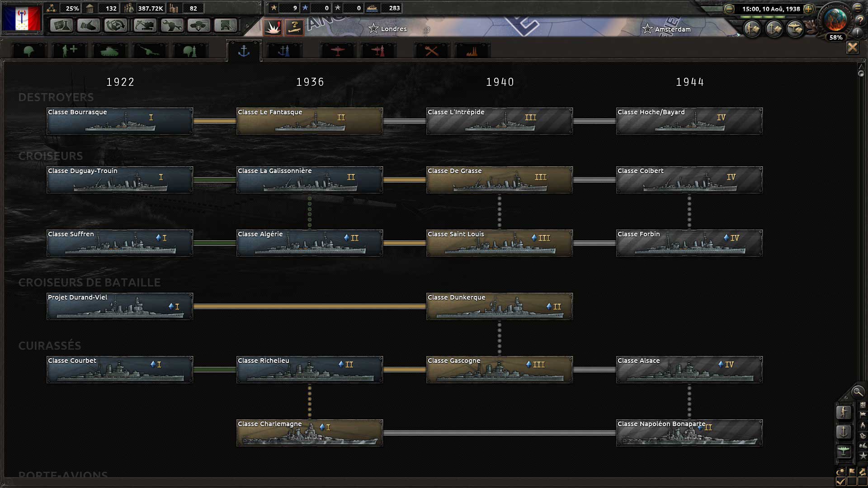Select Classe Colbert cruiser technology

tap(689, 179)
